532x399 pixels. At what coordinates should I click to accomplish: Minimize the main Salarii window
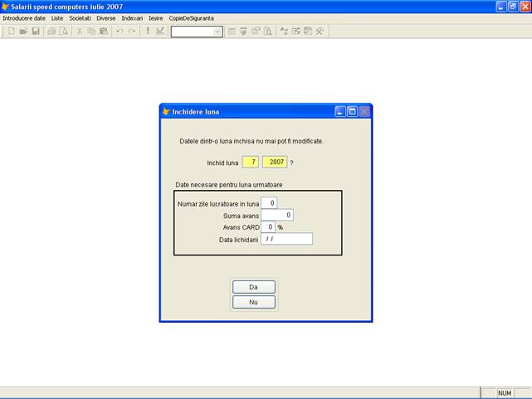point(501,7)
